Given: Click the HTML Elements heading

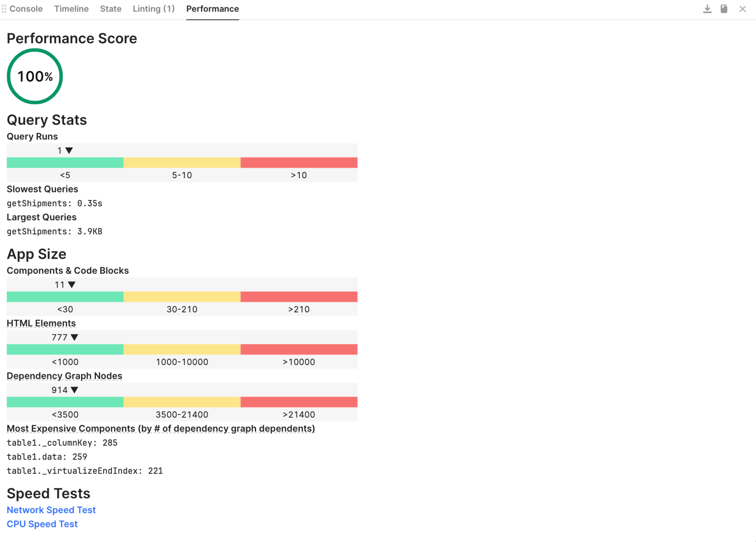Looking at the screenshot, I should (41, 324).
